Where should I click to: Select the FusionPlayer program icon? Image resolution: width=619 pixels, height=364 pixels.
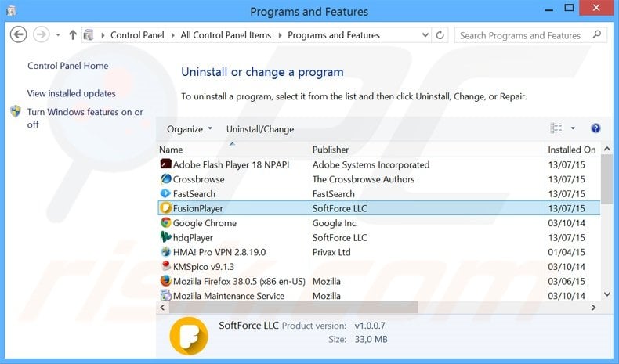166,207
